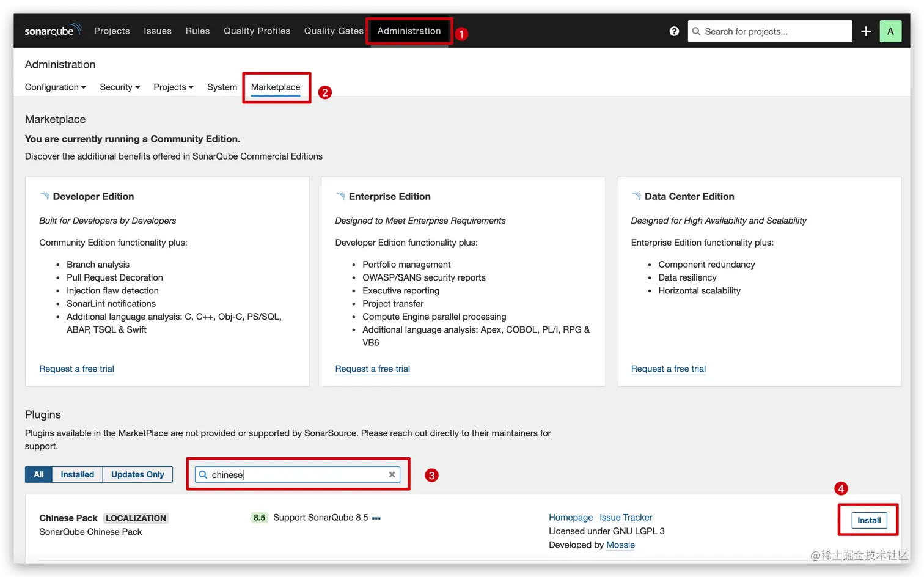The image size is (924, 577).
Task: Click the Developer Edition logo icon
Action: click(45, 196)
